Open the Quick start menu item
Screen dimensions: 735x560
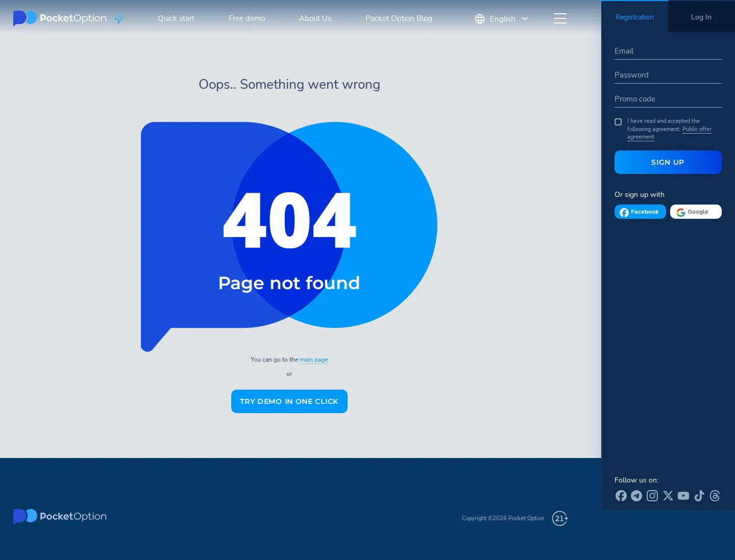pyautogui.click(x=176, y=18)
